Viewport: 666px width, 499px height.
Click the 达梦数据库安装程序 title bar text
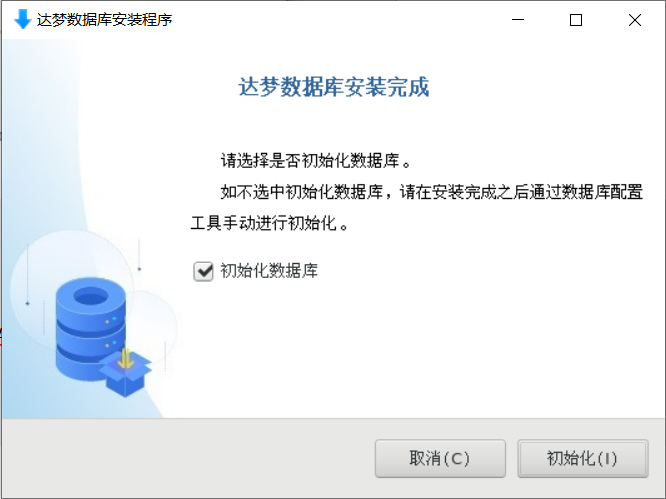(x=104, y=20)
